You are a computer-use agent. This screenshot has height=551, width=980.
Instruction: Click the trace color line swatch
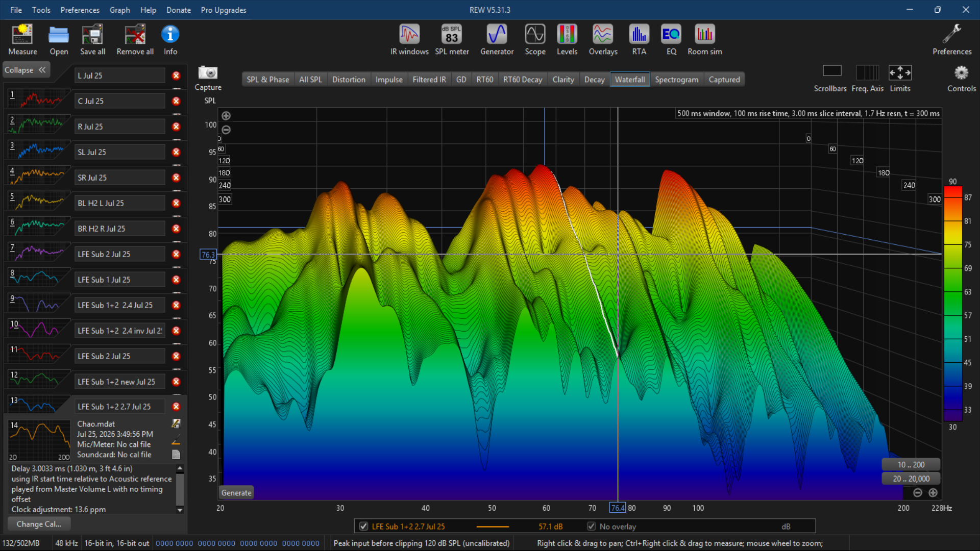(x=493, y=527)
